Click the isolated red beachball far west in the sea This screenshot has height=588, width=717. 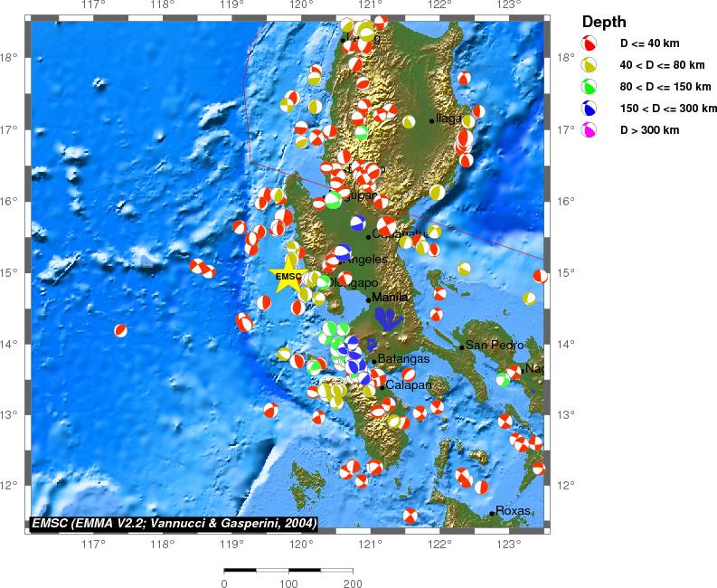(120, 330)
